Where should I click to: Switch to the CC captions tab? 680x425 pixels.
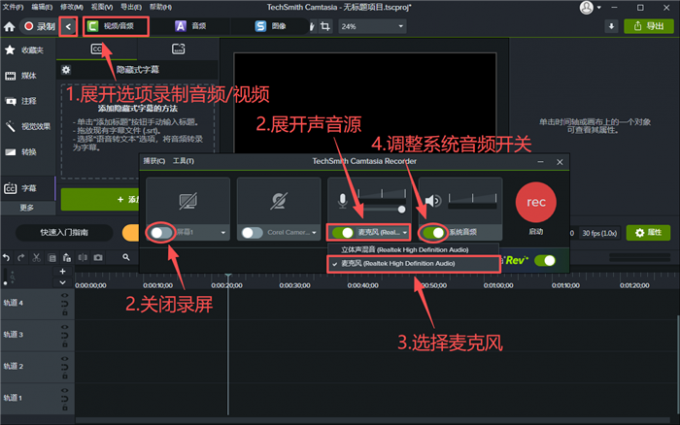pyautogui.click(x=97, y=49)
